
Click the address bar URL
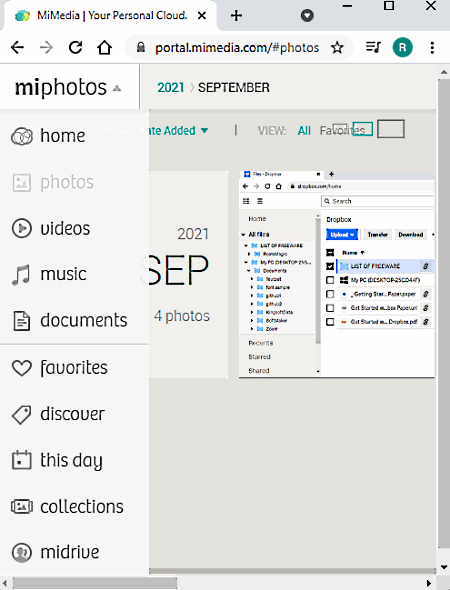(x=237, y=48)
